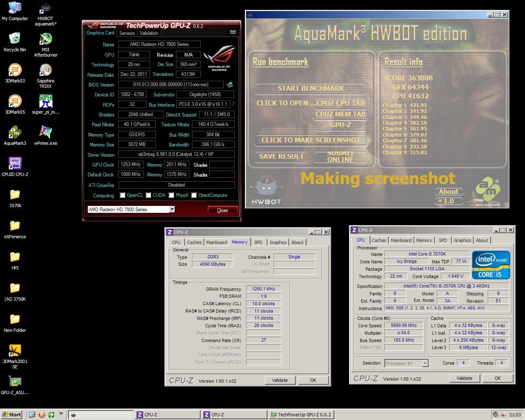525x420 pixels.
Task: Open the New Folder icon
Action: 15,323
